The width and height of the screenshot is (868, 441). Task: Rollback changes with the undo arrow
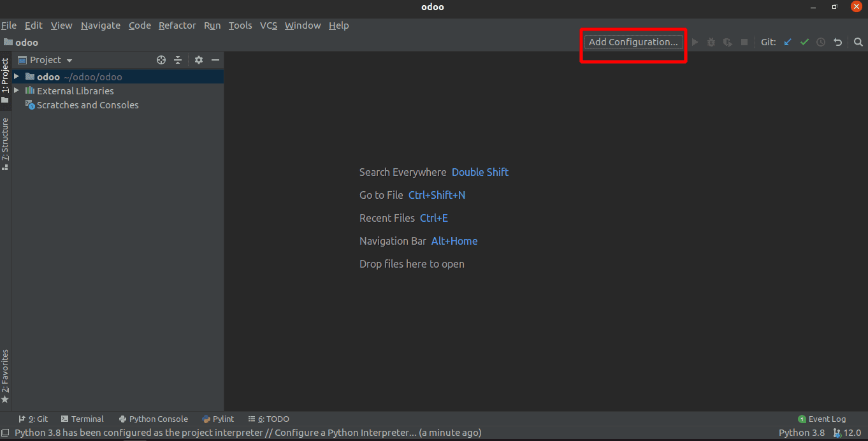[837, 41]
